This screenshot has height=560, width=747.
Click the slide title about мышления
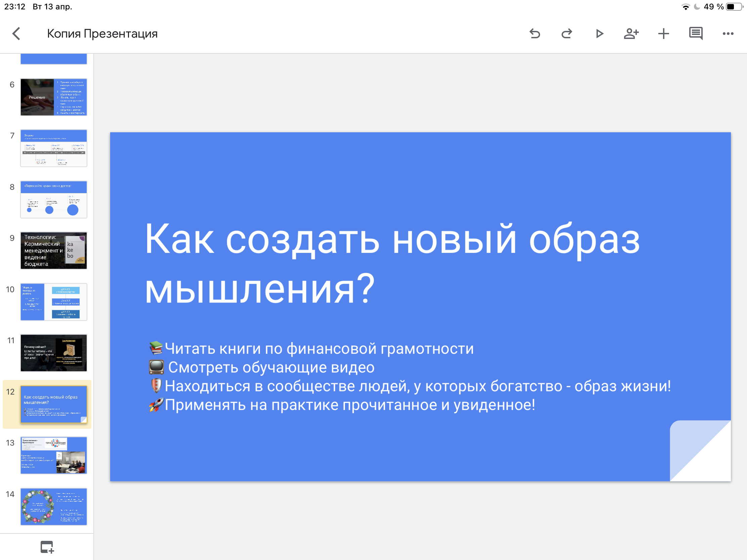(392, 263)
